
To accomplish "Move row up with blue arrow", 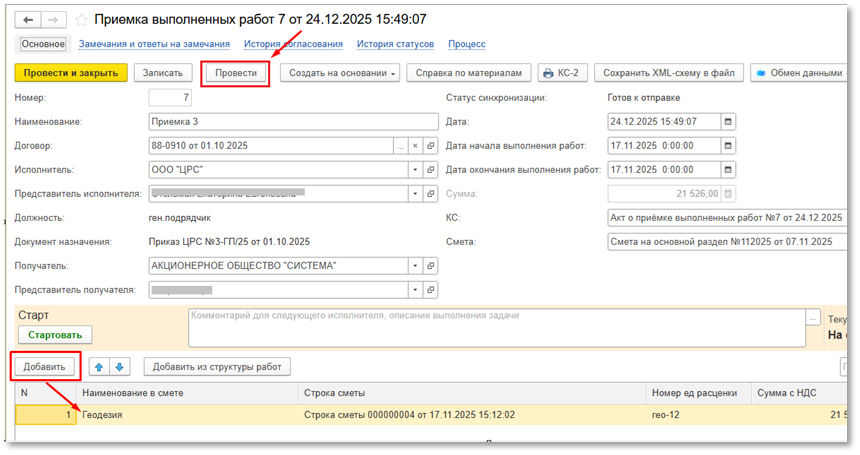I will click(x=98, y=367).
